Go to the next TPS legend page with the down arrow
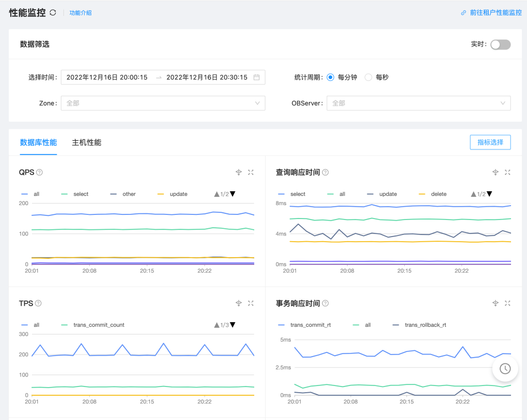 [x=233, y=325]
